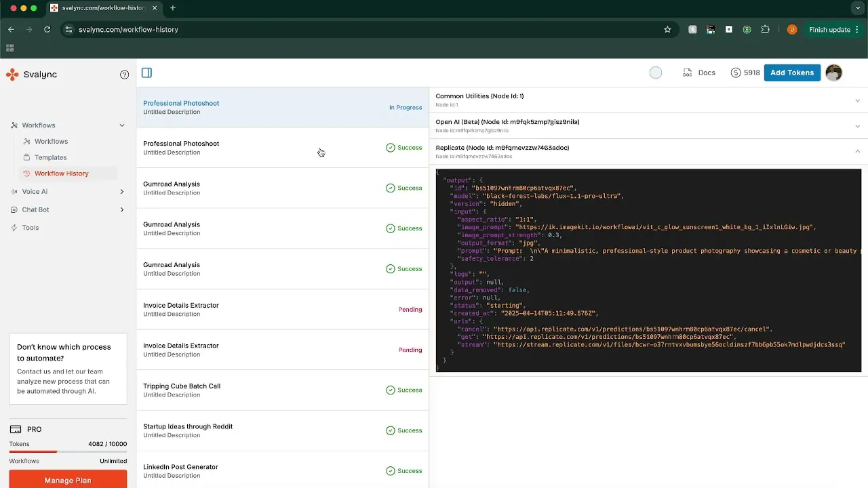This screenshot has height=488, width=868.
Task: Click the help question mark icon
Action: coord(124,75)
